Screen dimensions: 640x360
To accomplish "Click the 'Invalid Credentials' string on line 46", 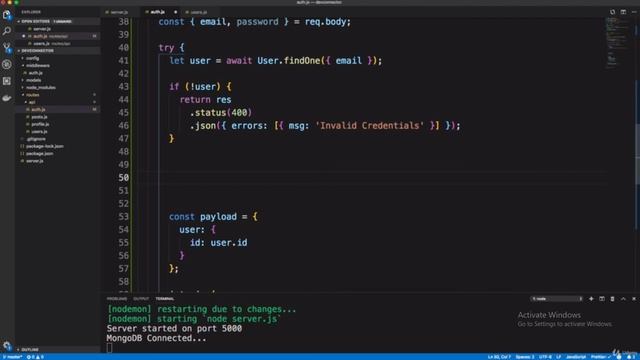I will point(369,126).
